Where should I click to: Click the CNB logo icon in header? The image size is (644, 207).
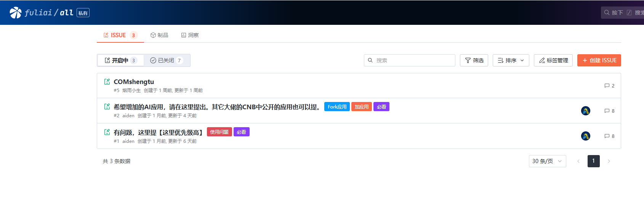click(16, 13)
